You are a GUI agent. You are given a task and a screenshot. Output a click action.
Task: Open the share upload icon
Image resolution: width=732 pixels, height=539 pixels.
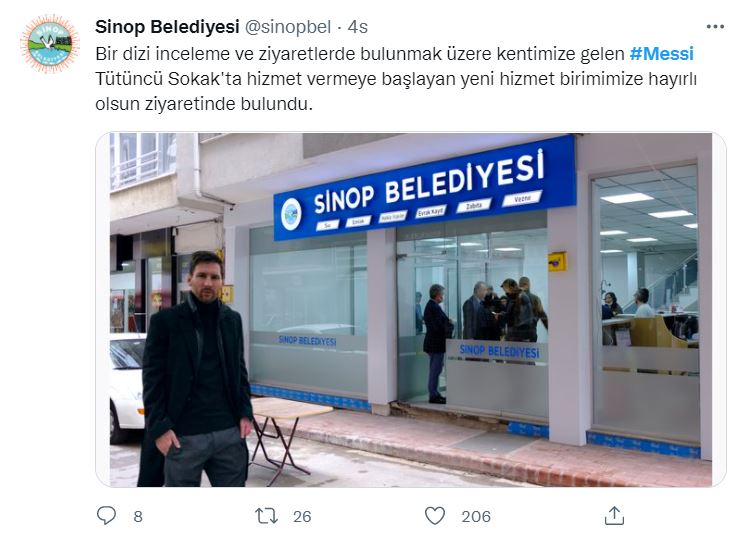(x=614, y=516)
